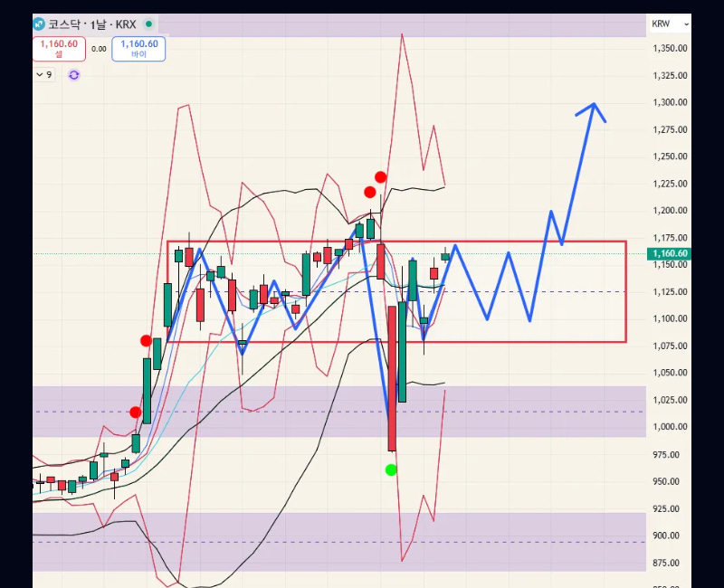Click the 1,250.00 price axis label

(x=670, y=156)
